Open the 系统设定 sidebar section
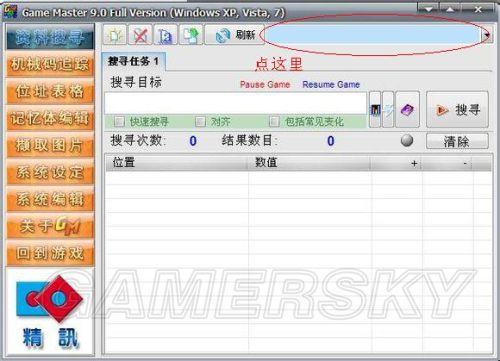The height and width of the screenshot is (361, 500). (x=50, y=172)
